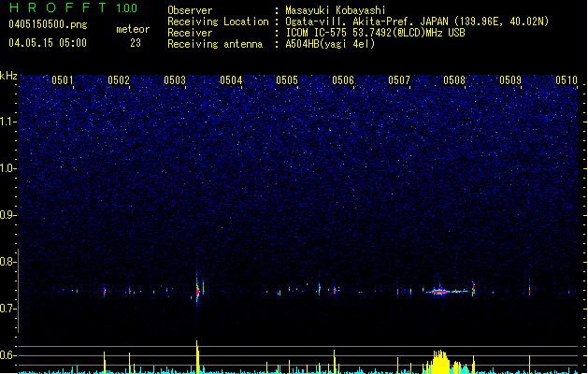
Task: Click the 0509 time marker
Action: click(x=510, y=80)
